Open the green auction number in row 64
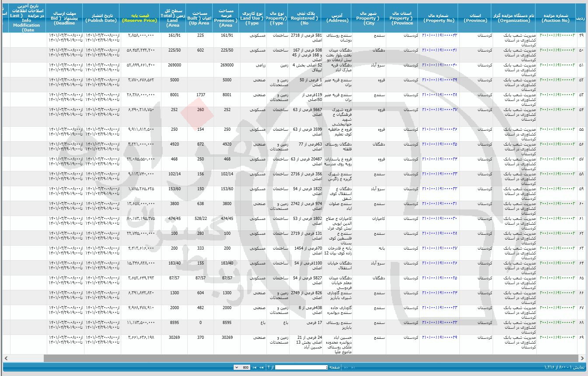 click(x=558, y=263)
